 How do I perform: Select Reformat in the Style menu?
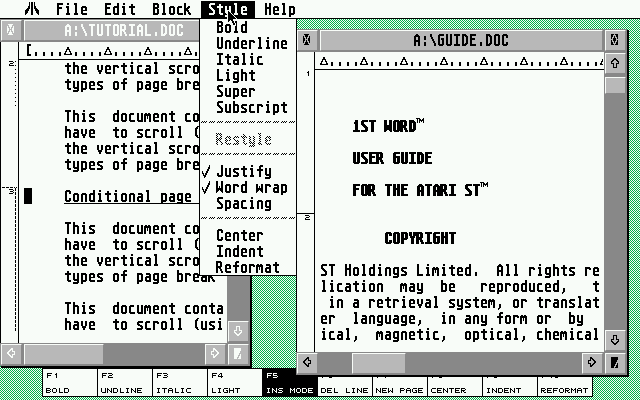pos(248,267)
